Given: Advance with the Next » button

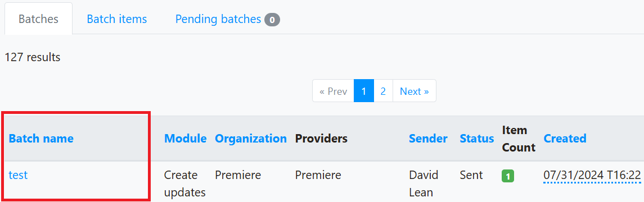Looking at the screenshot, I should click(x=415, y=91).
